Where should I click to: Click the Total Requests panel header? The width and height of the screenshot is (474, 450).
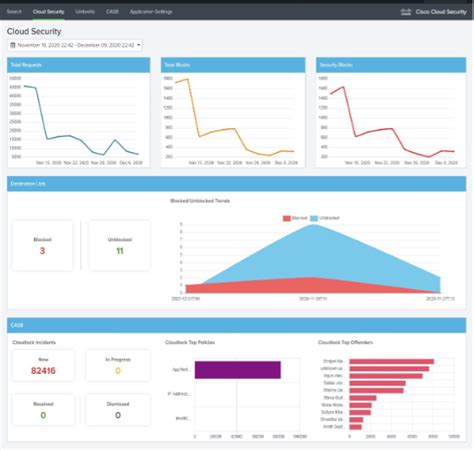point(79,65)
